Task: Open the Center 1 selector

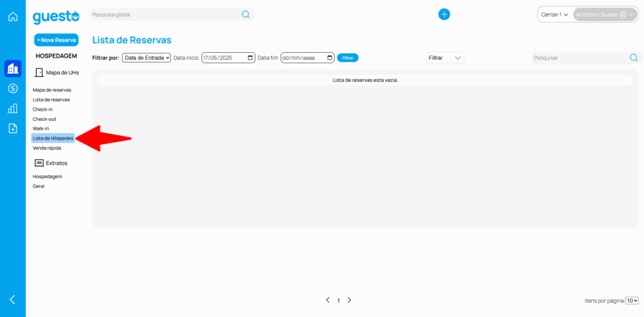Action: 554,14
